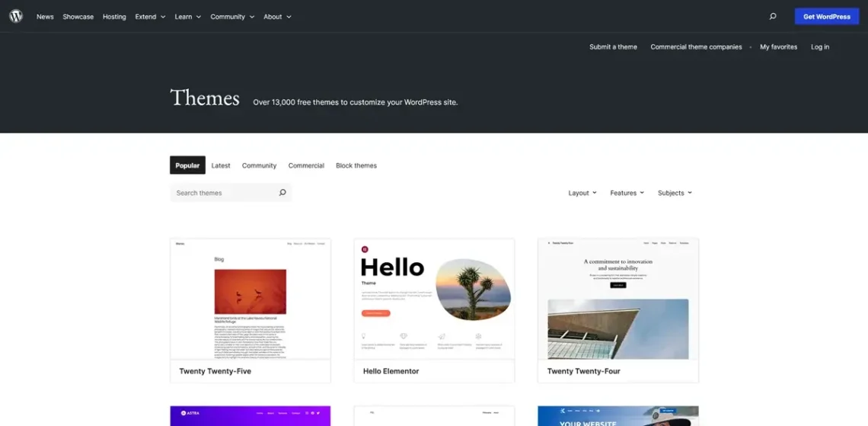Go to My favorites
The width and height of the screenshot is (868, 426).
[778, 47]
